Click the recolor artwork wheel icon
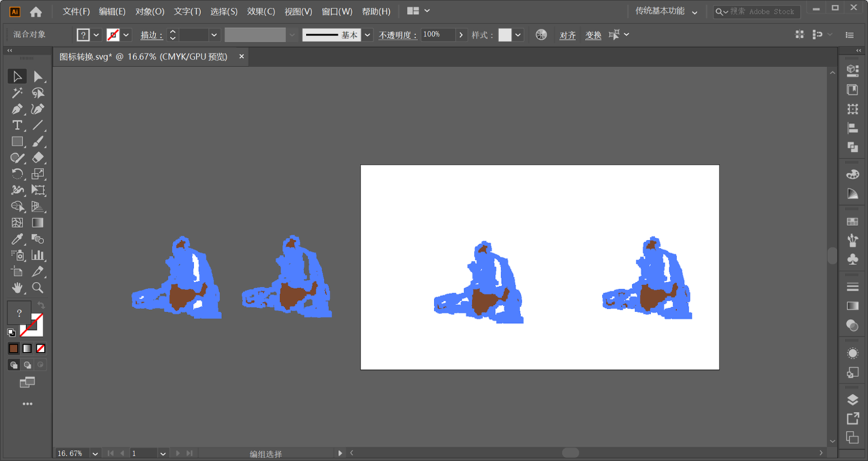Image resolution: width=868 pixels, height=461 pixels. pos(541,35)
